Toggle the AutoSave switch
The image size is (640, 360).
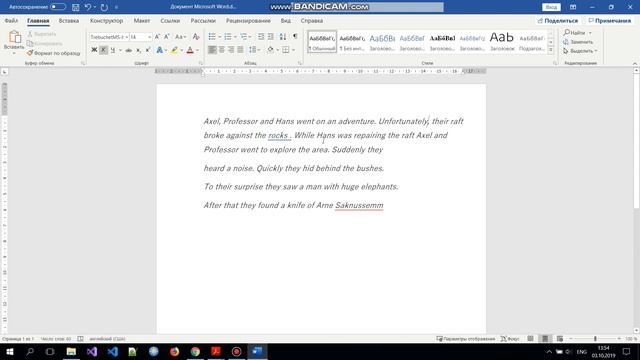[x=58, y=7]
